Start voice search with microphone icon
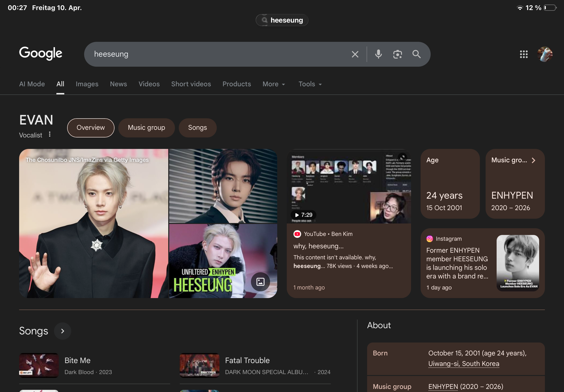The width and height of the screenshot is (564, 392). pyautogui.click(x=378, y=54)
